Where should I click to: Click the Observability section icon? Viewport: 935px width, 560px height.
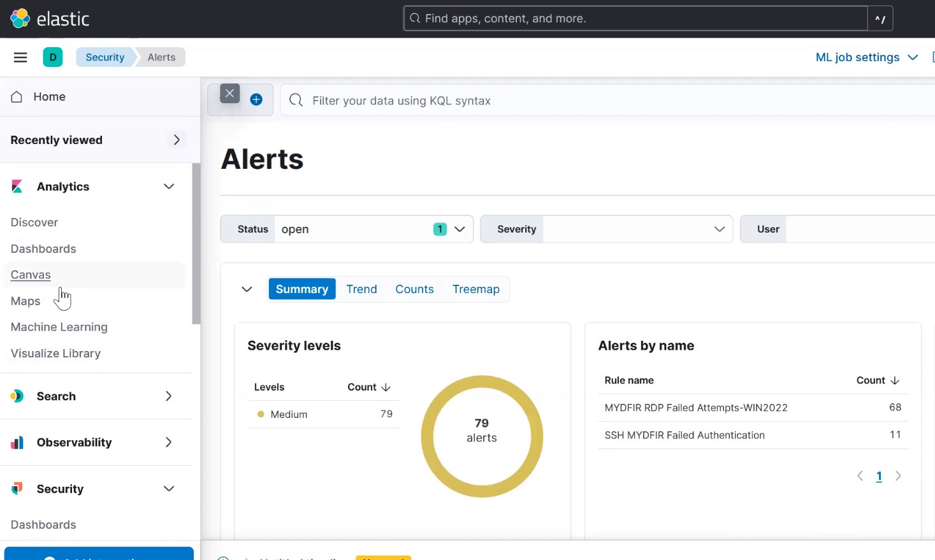17,442
